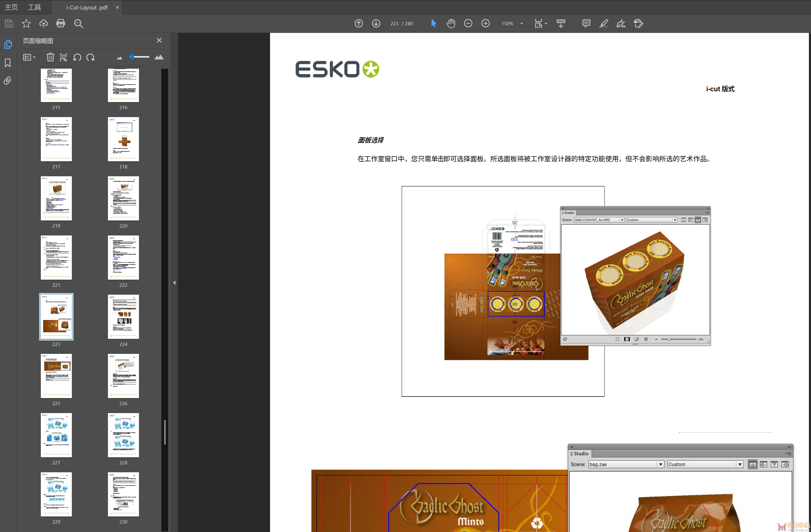Image resolution: width=811 pixels, height=532 pixels.
Task: Delete selected page with trash icon
Action: [50, 57]
